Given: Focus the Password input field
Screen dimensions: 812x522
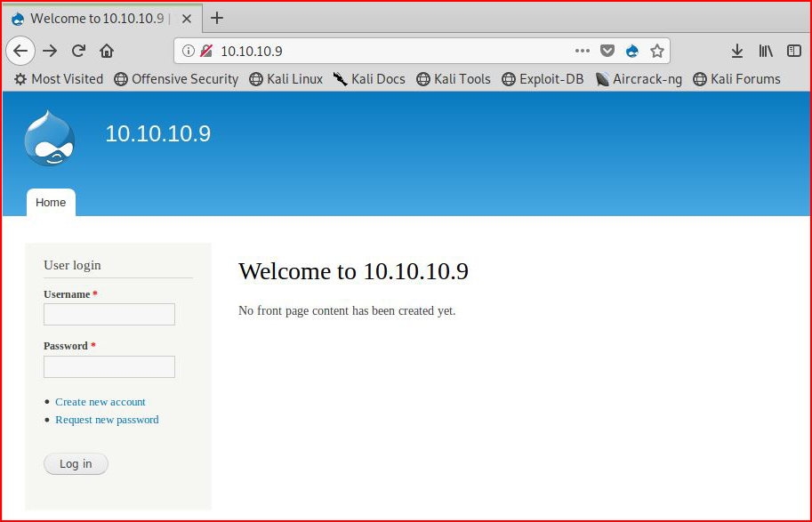Looking at the screenshot, I should pos(109,366).
